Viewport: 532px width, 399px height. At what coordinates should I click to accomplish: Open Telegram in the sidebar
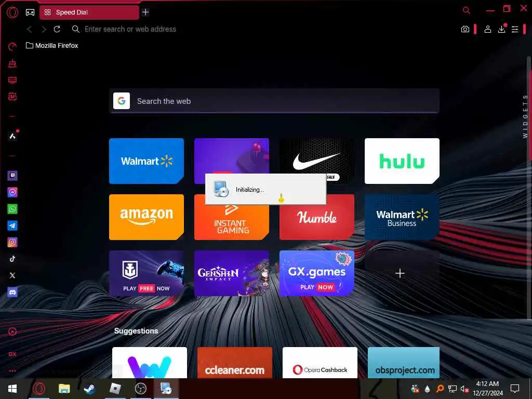click(12, 225)
